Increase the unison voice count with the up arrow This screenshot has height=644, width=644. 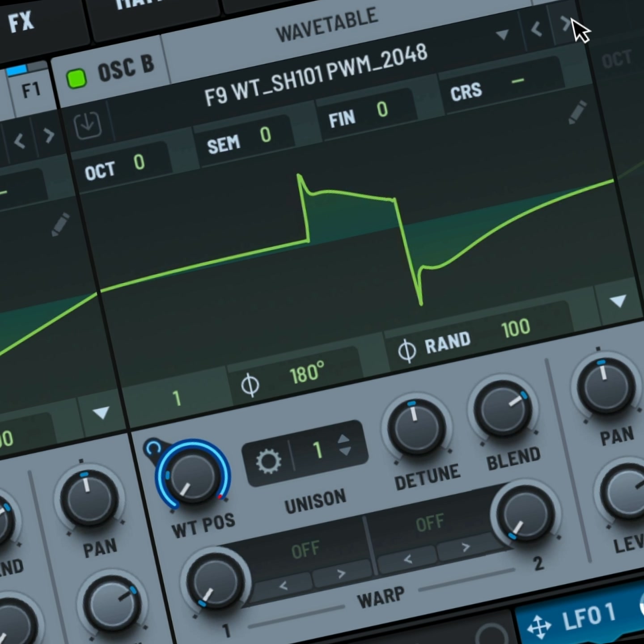pyautogui.click(x=343, y=439)
